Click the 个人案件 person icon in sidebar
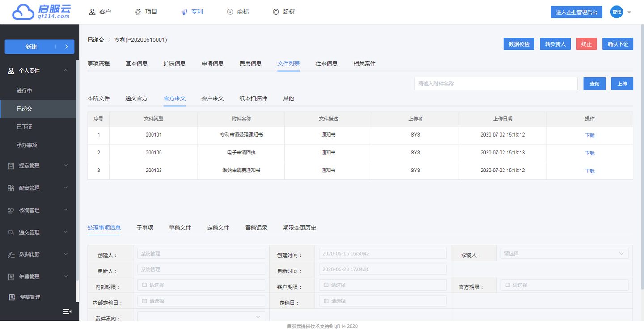Screen dimensions: 644x329 pos(11,71)
